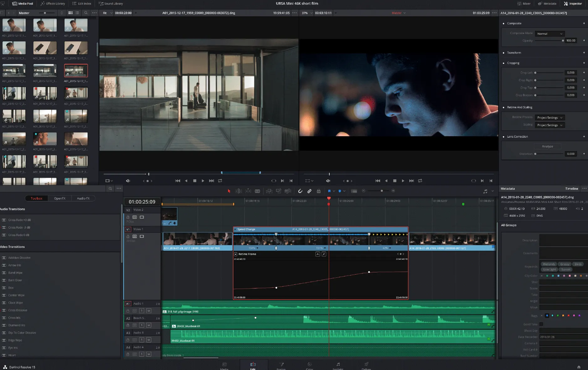Open Composite Mode Normal dropdown

pos(549,33)
